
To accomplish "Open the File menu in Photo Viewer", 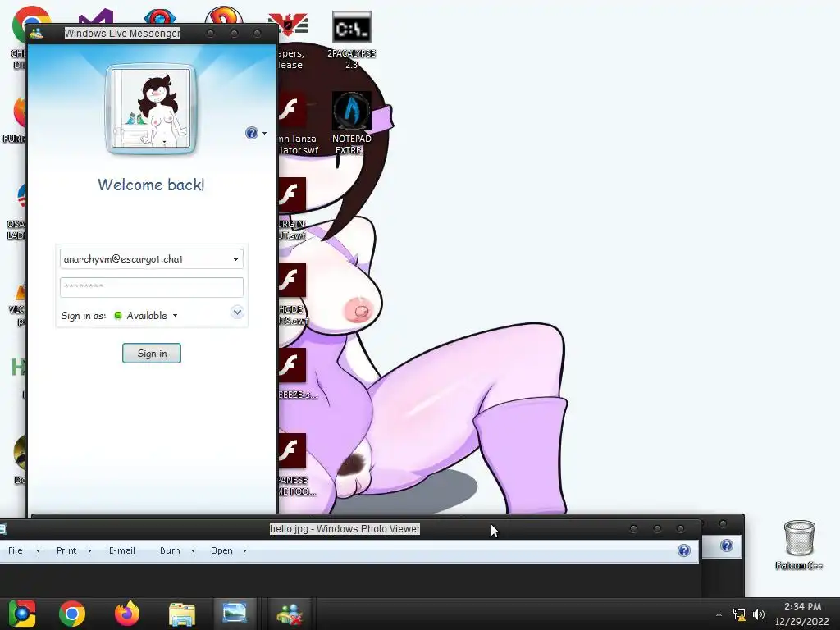I will pyautogui.click(x=24, y=550).
